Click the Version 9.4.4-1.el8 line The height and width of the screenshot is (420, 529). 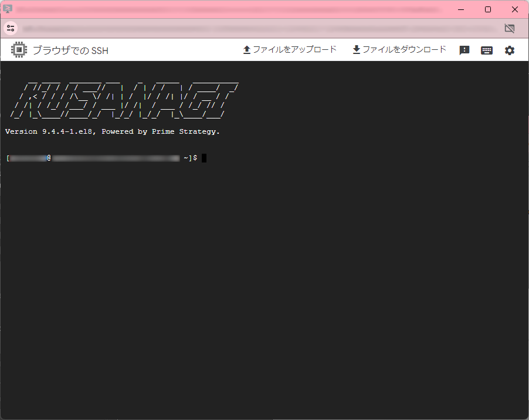coord(113,131)
